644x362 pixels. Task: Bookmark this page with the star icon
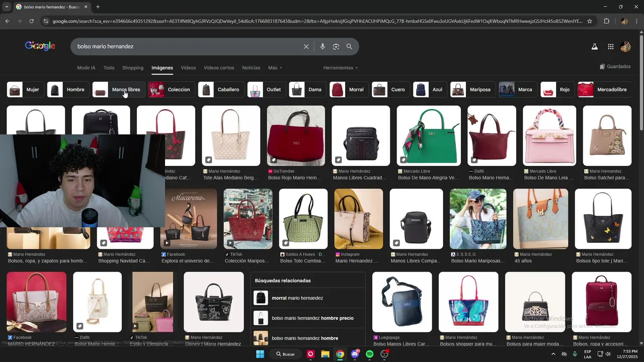pyautogui.click(x=590, y=21)
